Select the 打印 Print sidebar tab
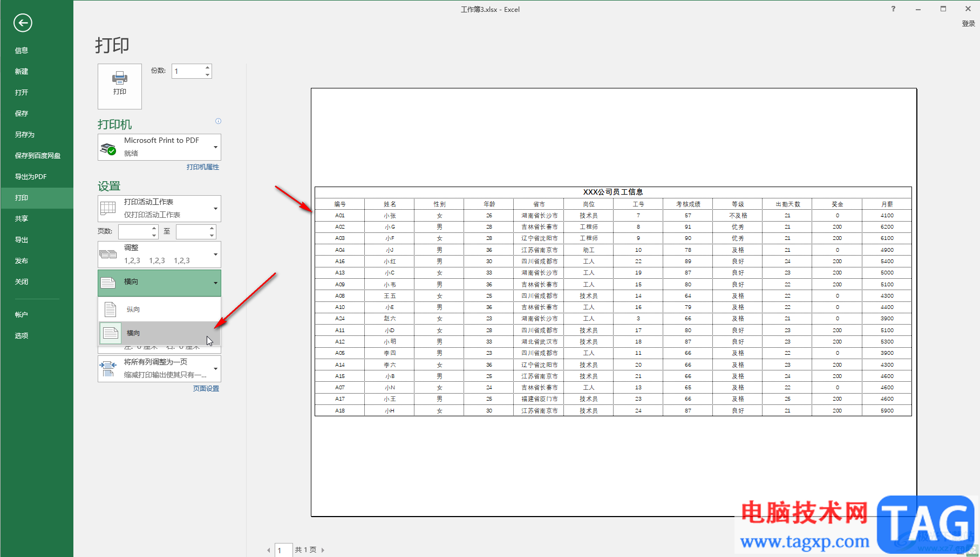The width and height of the screenshot is (980, 557). [x=37, y=197]
